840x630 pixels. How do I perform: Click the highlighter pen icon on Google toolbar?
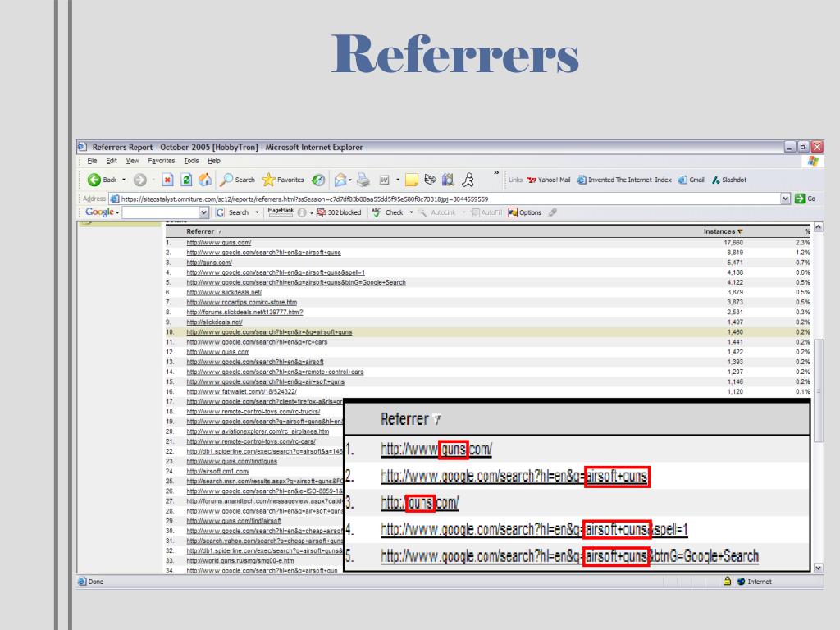[x=552, y=212]
